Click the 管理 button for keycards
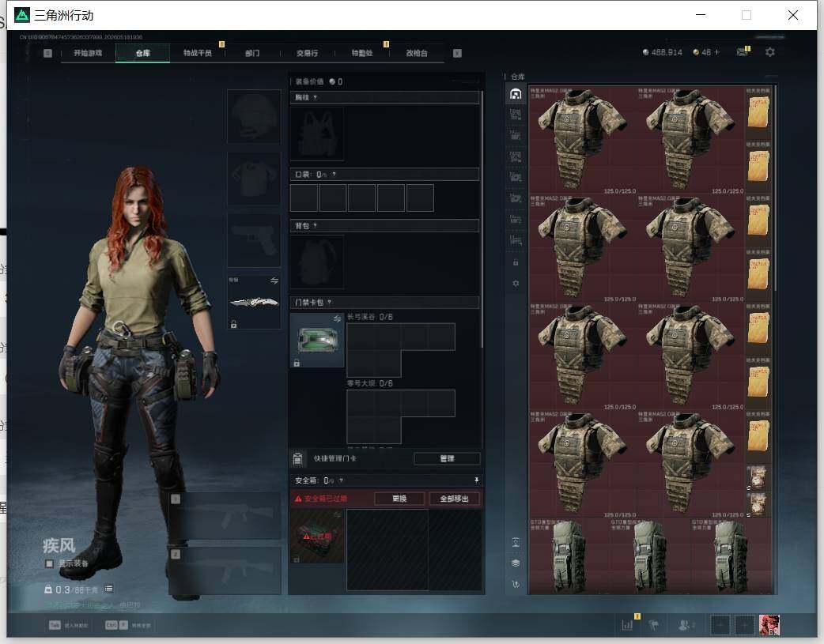Screen dimensions: 824x644 [x=448, y=458]
